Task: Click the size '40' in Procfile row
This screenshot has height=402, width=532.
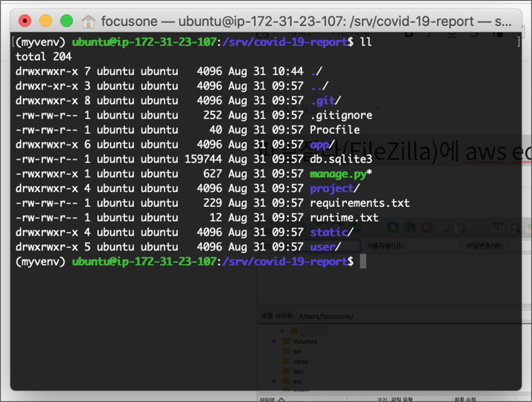Action: tap(216, 130)
